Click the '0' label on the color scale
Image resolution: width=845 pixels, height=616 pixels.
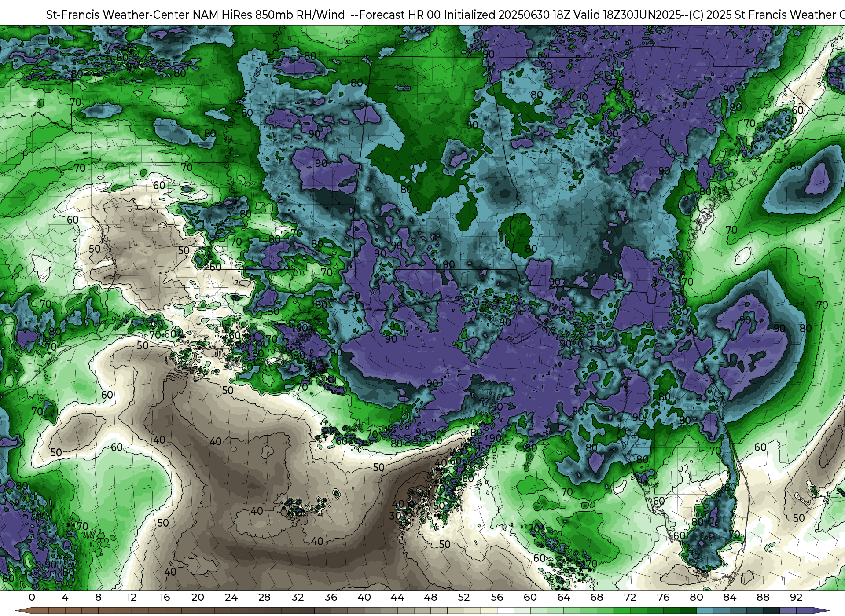[32, 597]
